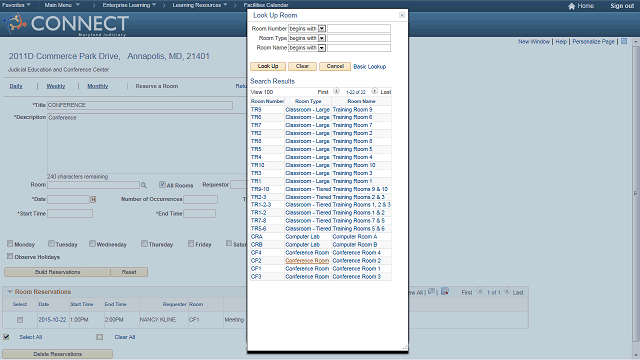Switch to the Daily view
This screenshot has height=360, width=640.
pos(16,86)
